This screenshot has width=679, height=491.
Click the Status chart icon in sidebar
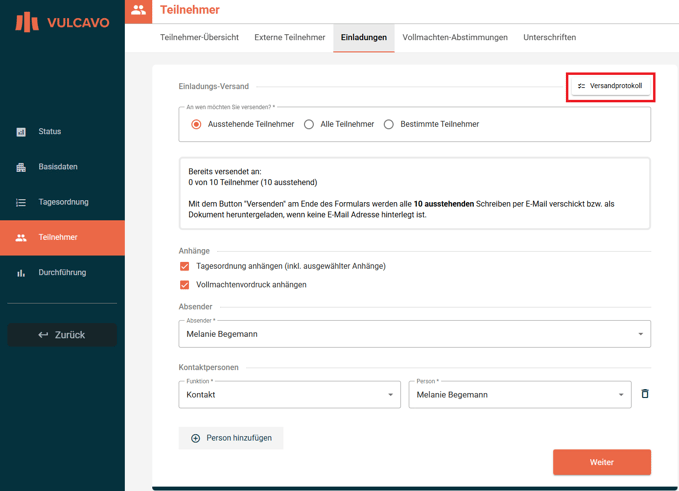(21, 132)
